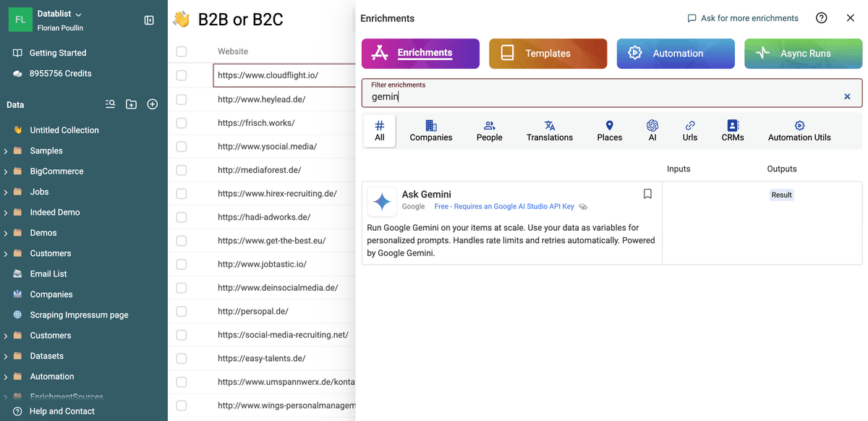This screenshot has height=421, width=868.
Task: Click the credits cloud icon
Action: pyautogui.click(x=17, y=73)
